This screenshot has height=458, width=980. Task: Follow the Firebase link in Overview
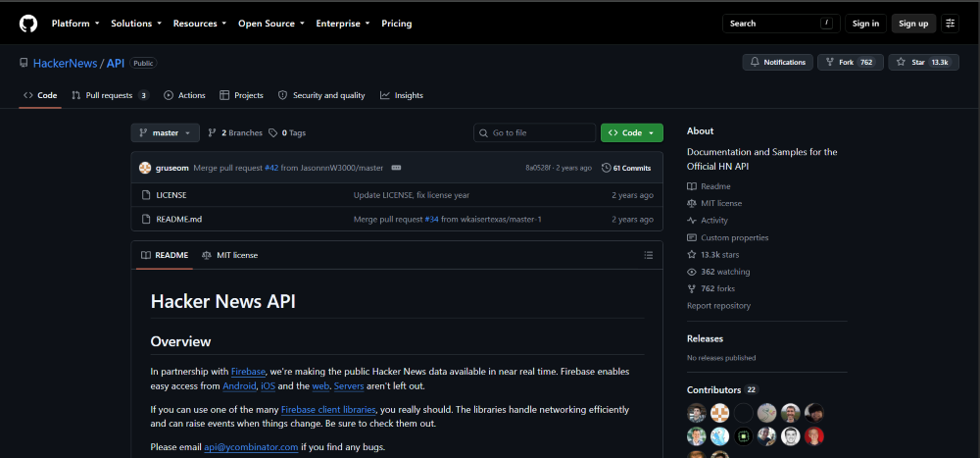pos(248,371)
